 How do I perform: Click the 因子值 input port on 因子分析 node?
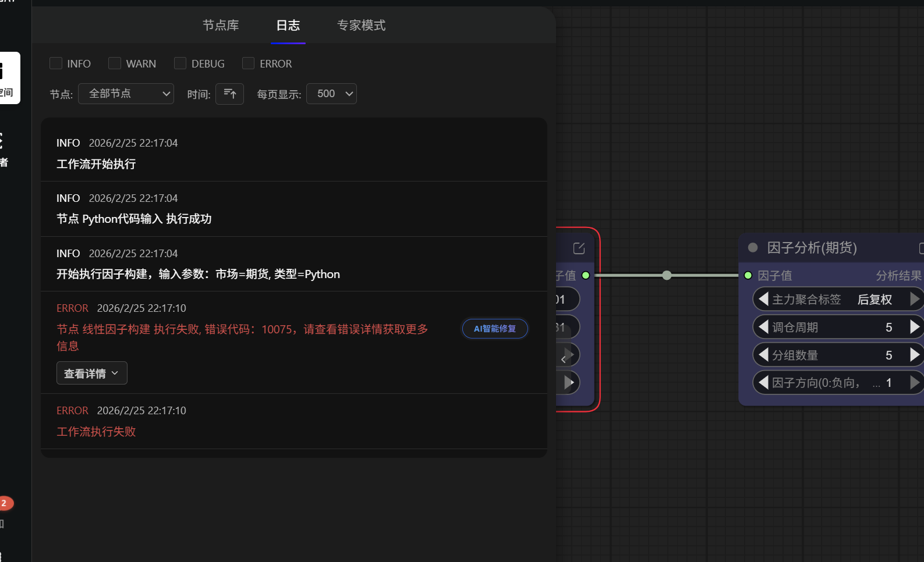tap(748, 275)
